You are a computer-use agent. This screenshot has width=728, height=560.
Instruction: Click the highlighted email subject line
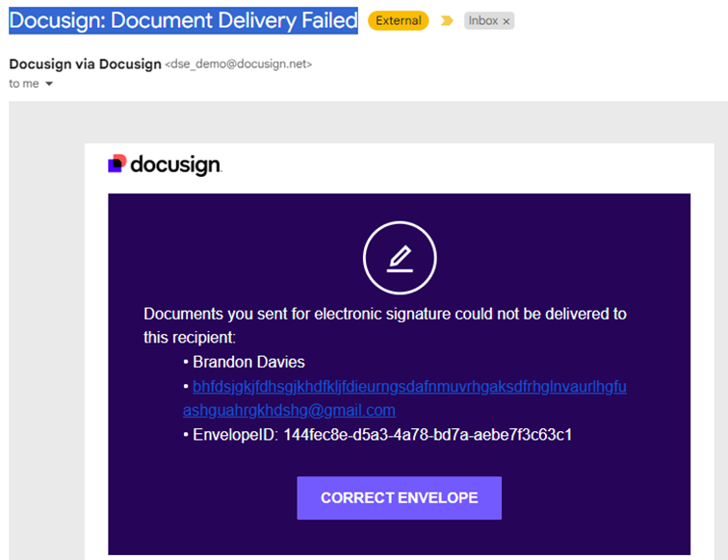pyautogui.click(x=183, y=20)
